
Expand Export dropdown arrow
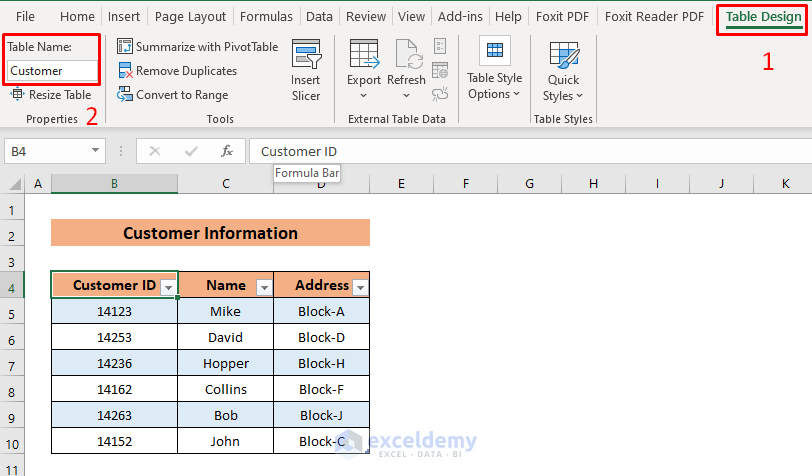point(364,96)
